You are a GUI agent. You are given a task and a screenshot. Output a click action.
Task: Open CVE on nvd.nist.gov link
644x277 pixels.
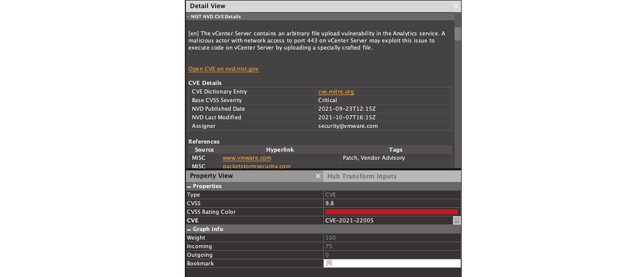(x=224, y=69)
